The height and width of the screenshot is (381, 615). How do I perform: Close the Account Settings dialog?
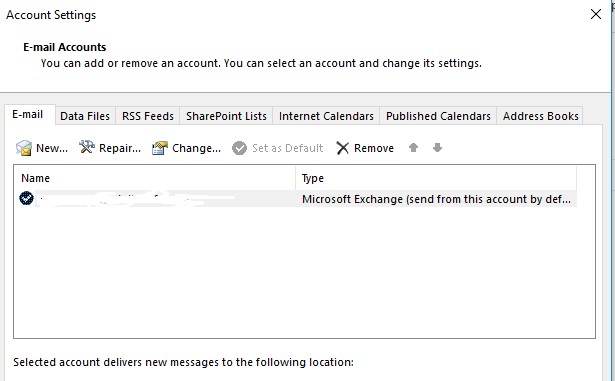point(596,15)
